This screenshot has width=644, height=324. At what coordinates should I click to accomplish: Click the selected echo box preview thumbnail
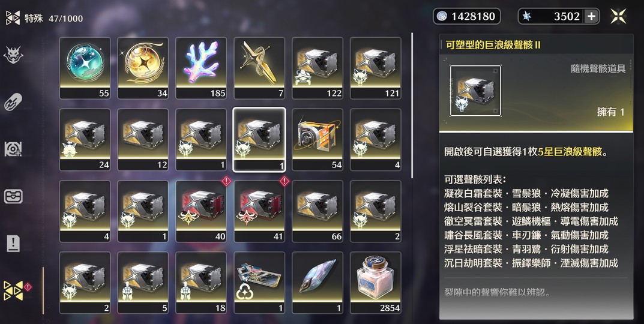coord(475,91)
